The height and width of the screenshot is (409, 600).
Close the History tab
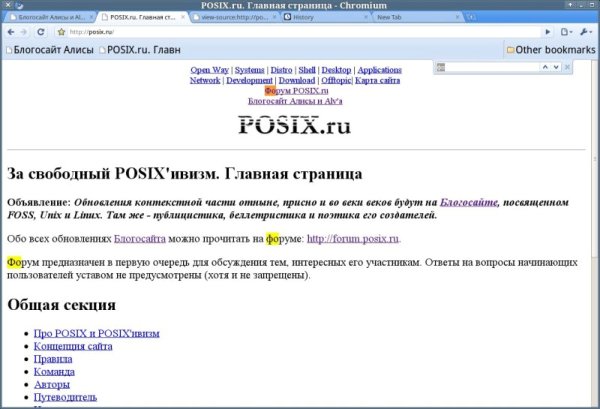366,17
